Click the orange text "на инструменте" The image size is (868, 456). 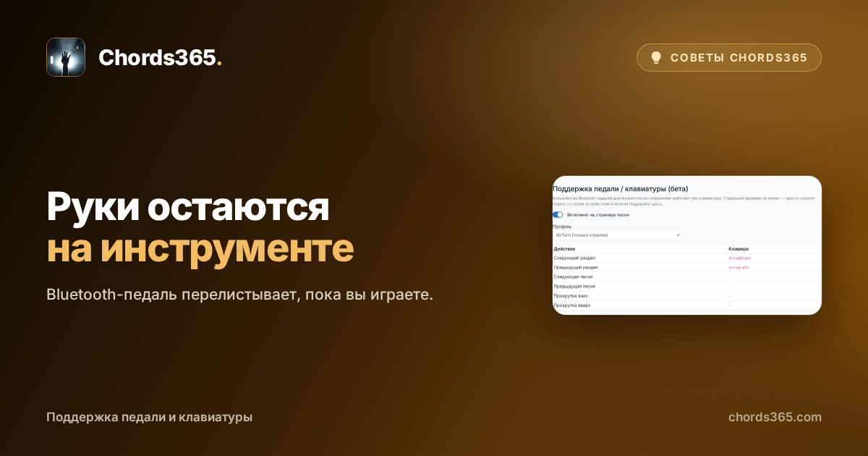point(200,249)
